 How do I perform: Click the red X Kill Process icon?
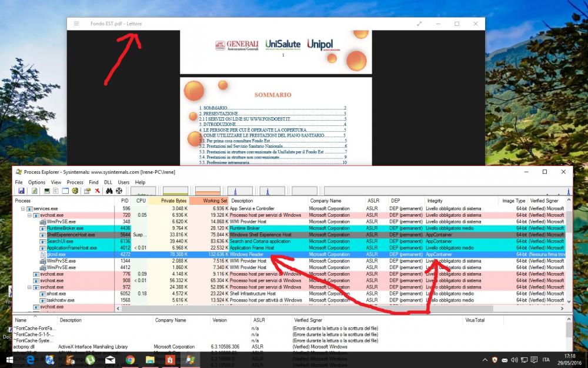tap(97, 191)
